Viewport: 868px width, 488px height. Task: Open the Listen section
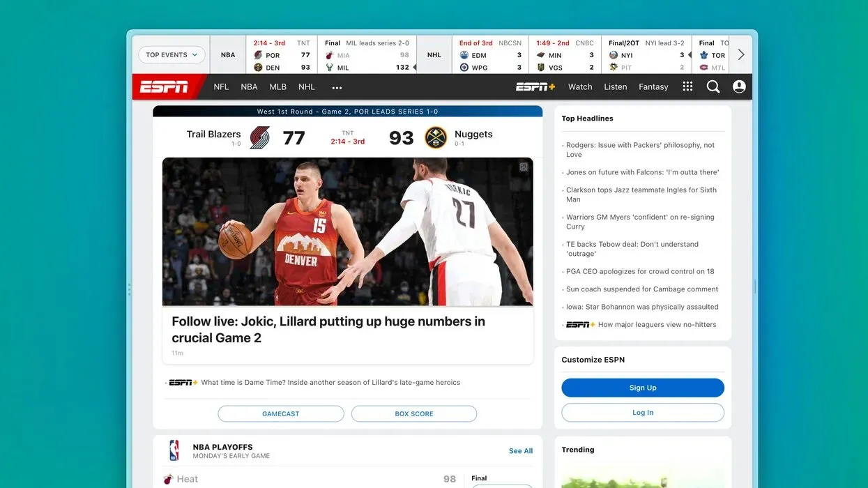[x=616, y=87]
